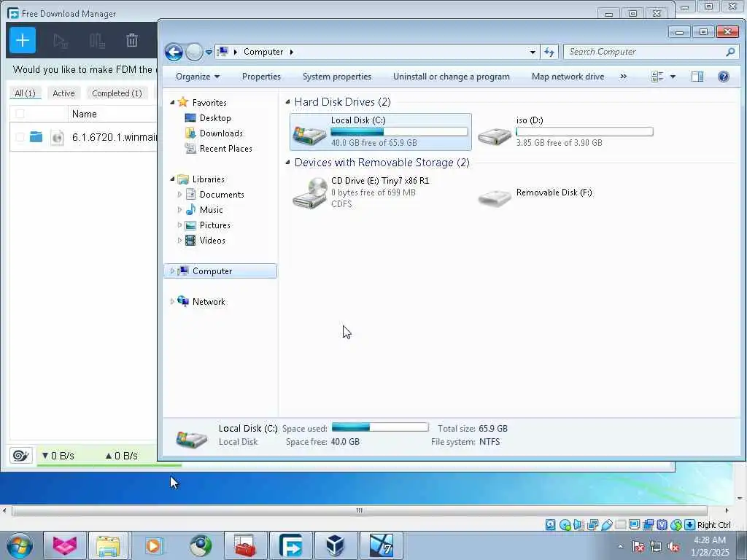Viewport: 747px width, 560px height.
Task: Click the Local Disk (C:) usage bar
Action: 399,132
